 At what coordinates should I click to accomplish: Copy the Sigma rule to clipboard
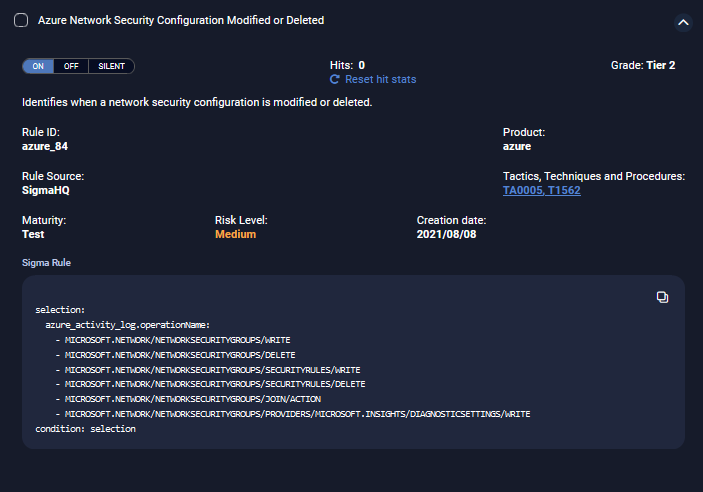coord(662,297)
